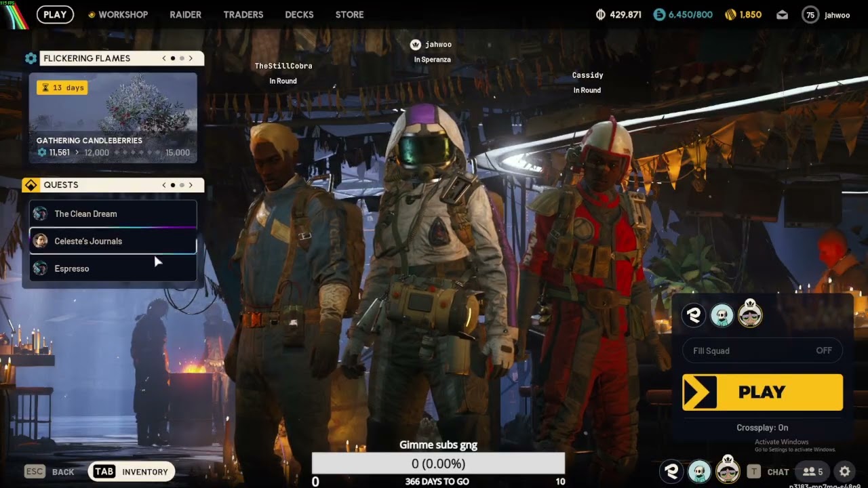Switch to the RAIDER tab

pyautogui.click(x=186, y=14)
